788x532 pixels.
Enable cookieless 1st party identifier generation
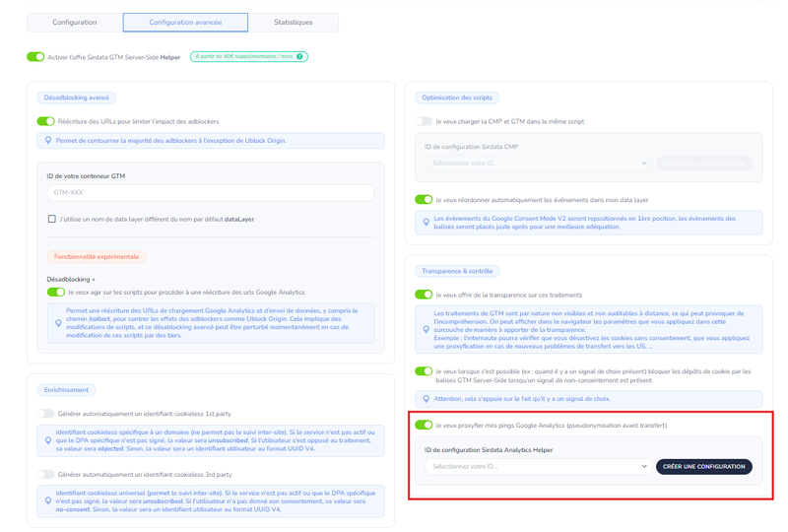click(x=45, y=414)
